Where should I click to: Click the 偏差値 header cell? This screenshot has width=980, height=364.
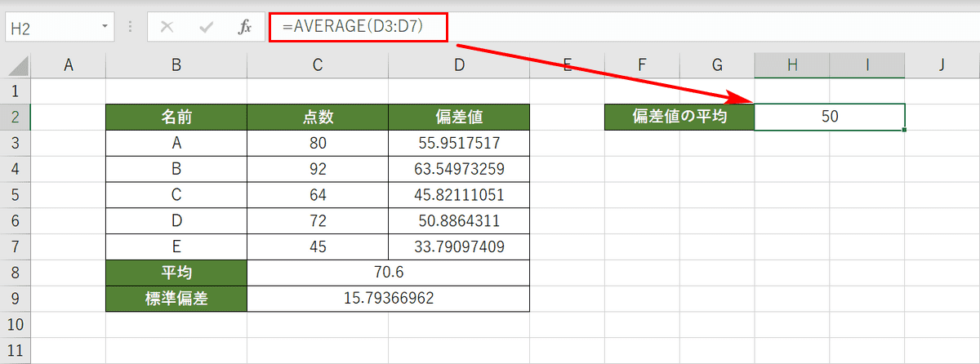459,117
